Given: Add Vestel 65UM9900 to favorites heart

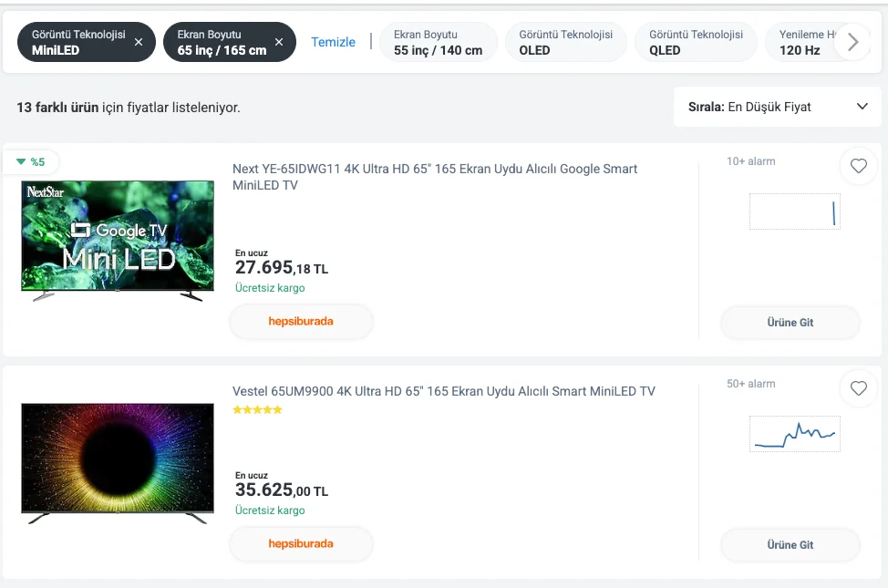Looking at the screenshot, I should click(858, 388).
